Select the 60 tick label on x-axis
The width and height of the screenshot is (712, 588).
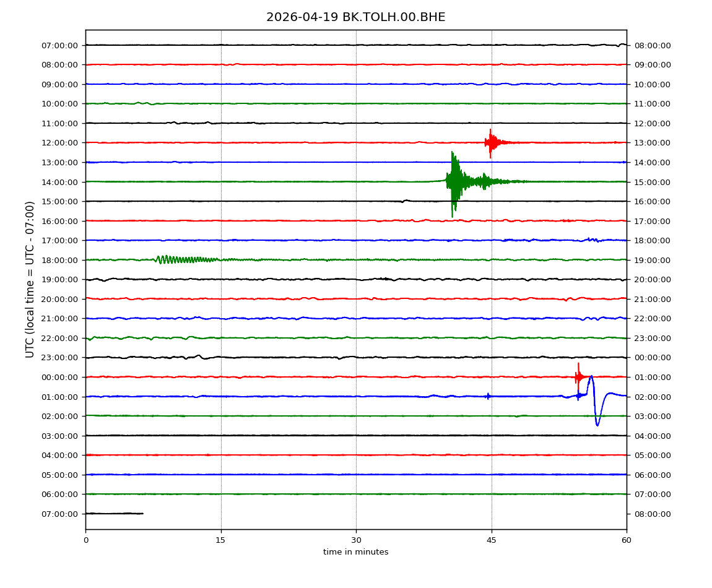click(627, 540)
